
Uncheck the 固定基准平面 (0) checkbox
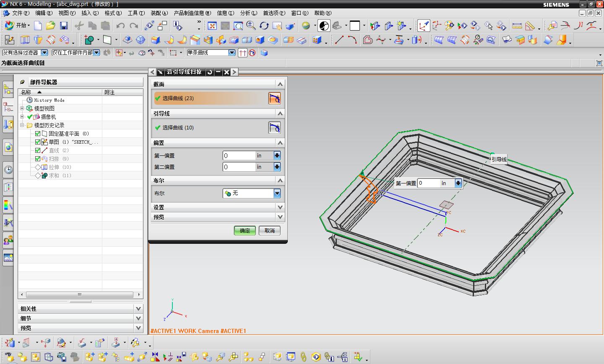tap(38, 134)
